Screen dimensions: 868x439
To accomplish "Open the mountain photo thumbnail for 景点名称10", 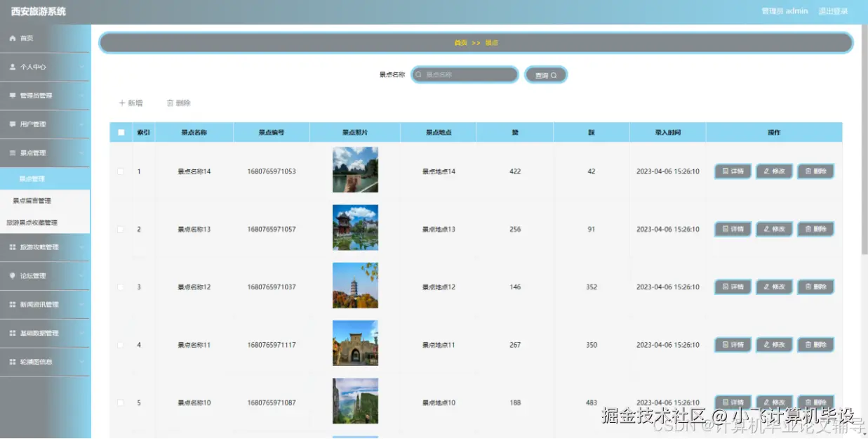I will click(x=355, y=401).
